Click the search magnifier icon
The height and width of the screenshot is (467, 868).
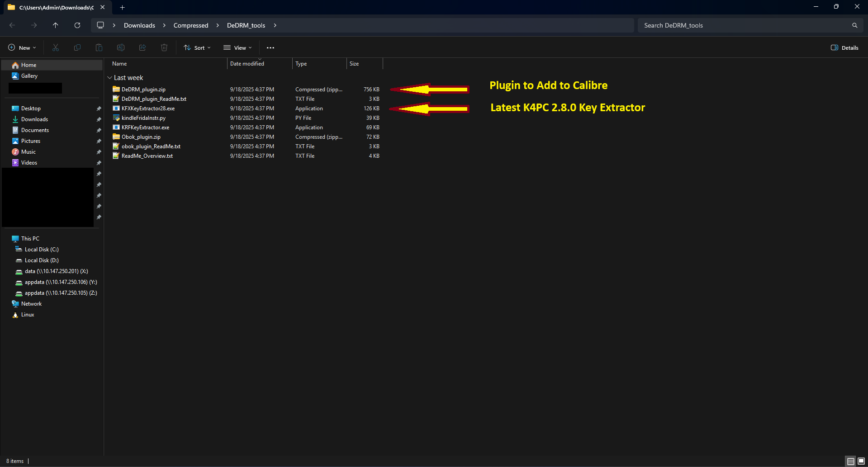854,25
